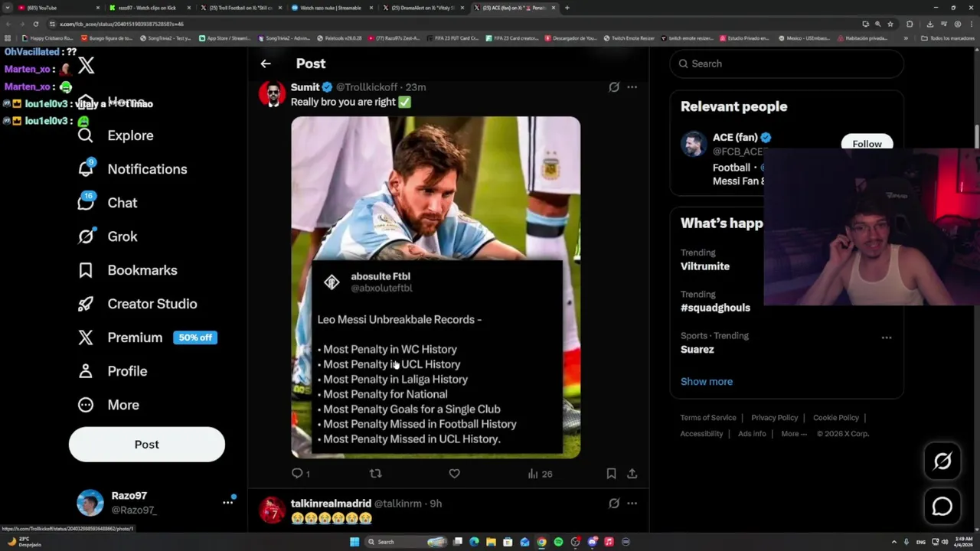Open Grok from the sidebar

click(108, 236)
